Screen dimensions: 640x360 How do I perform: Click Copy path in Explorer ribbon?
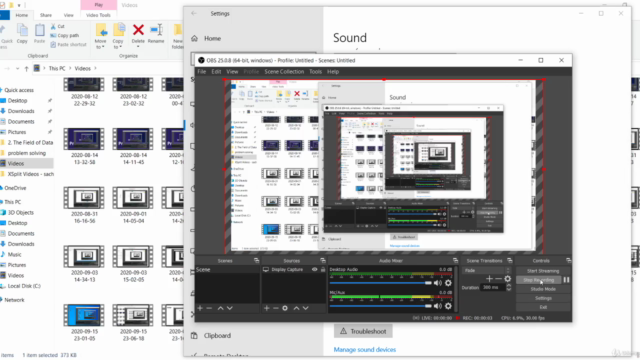pos(65,36)
